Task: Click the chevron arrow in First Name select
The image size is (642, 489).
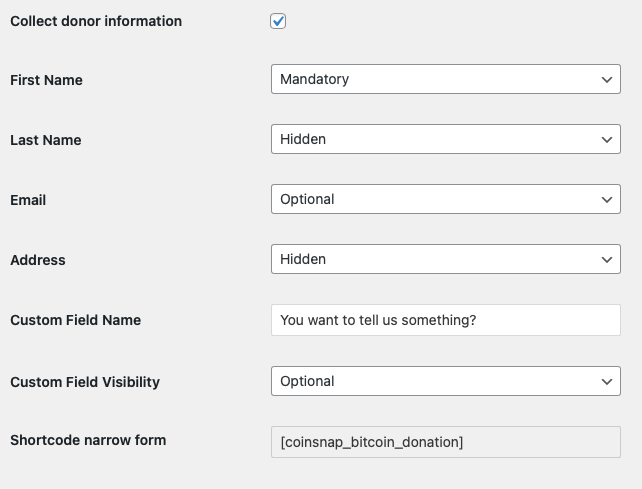Action: 607,79
